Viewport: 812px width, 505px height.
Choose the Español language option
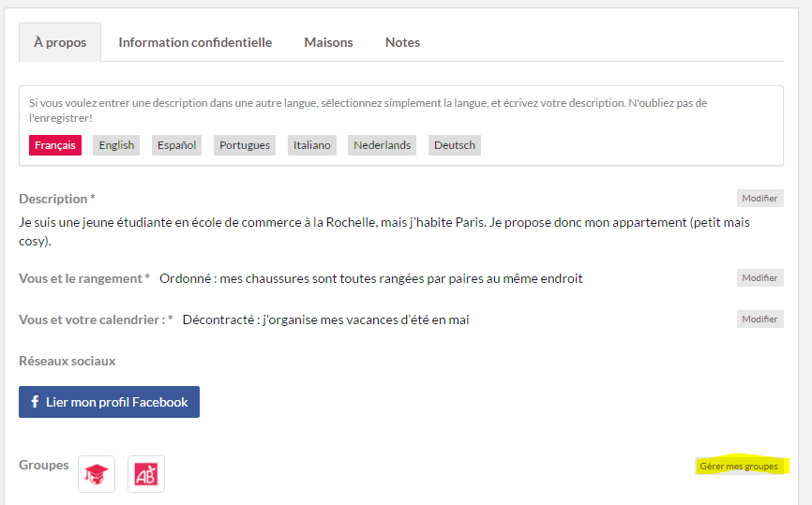[176, 145]
